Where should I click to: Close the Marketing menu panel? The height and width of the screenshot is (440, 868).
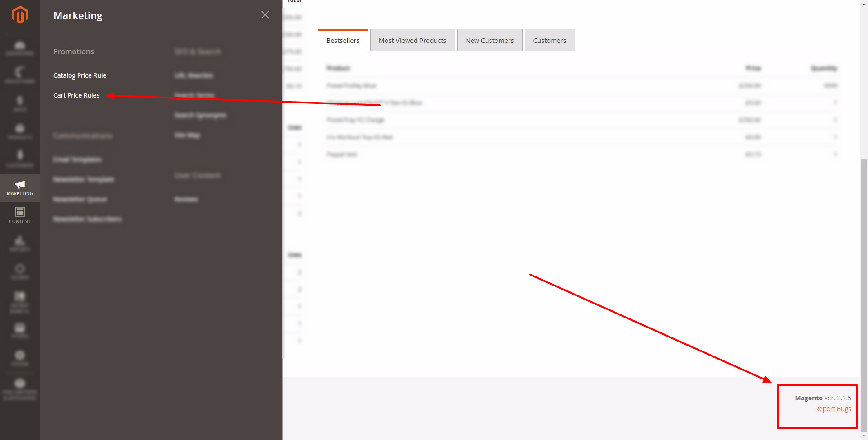click(264, 14)
